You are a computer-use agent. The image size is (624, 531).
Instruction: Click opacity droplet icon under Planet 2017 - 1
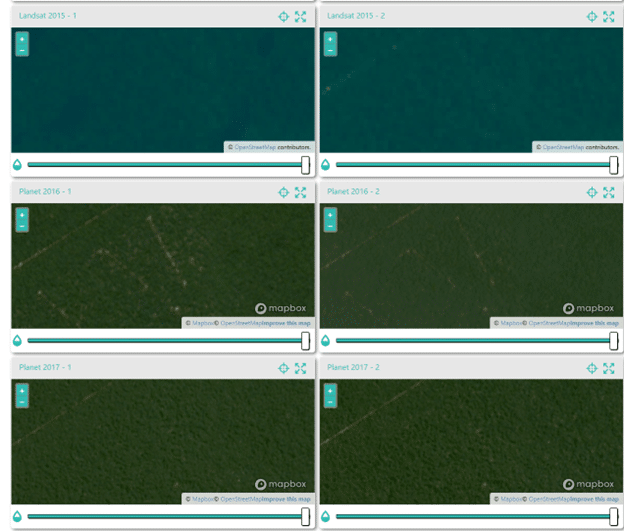click(x=17, y=516)
